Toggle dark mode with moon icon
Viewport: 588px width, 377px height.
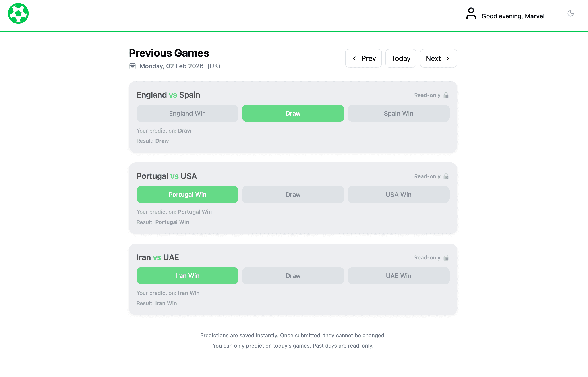point(570,13)
